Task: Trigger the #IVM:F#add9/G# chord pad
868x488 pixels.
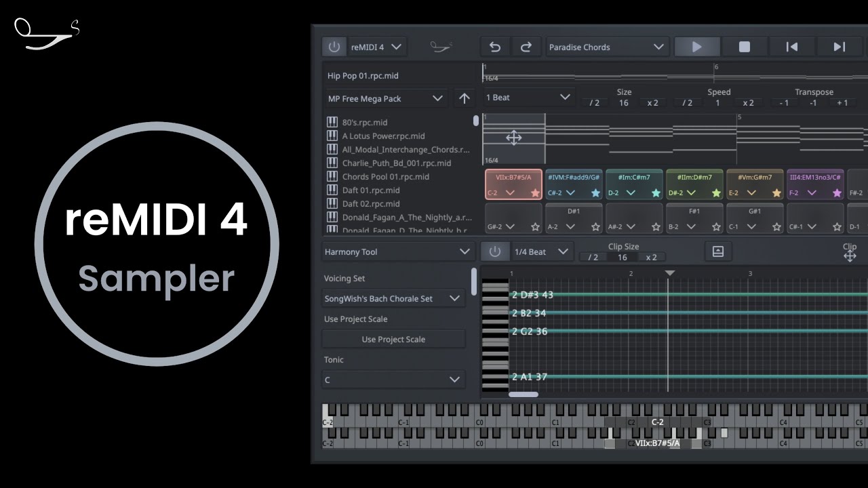Action: 574,184
